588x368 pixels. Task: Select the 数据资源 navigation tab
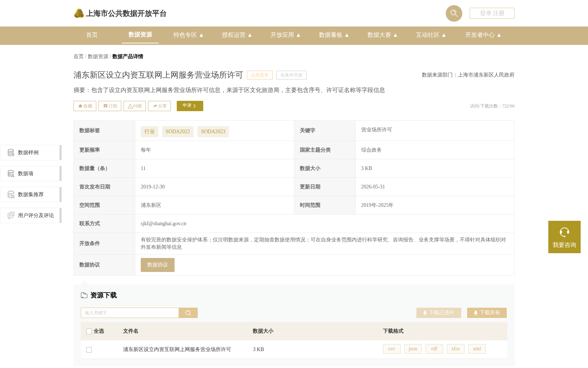point(140,35)
